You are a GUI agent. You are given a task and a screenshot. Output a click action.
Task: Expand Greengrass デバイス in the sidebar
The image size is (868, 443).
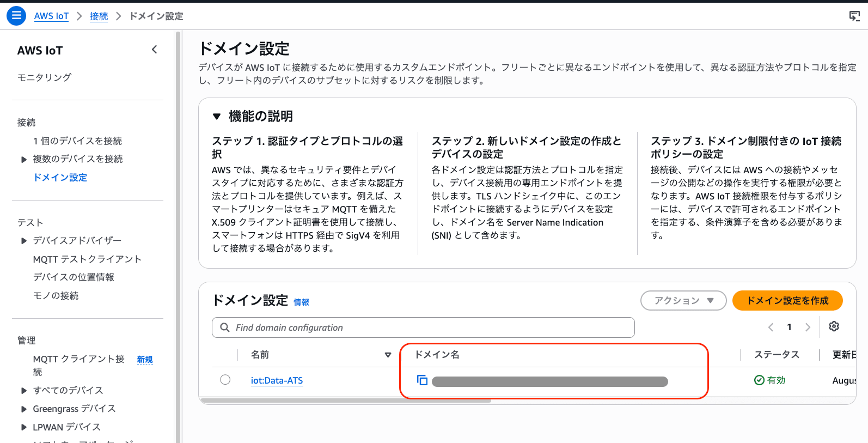(23, 409)
